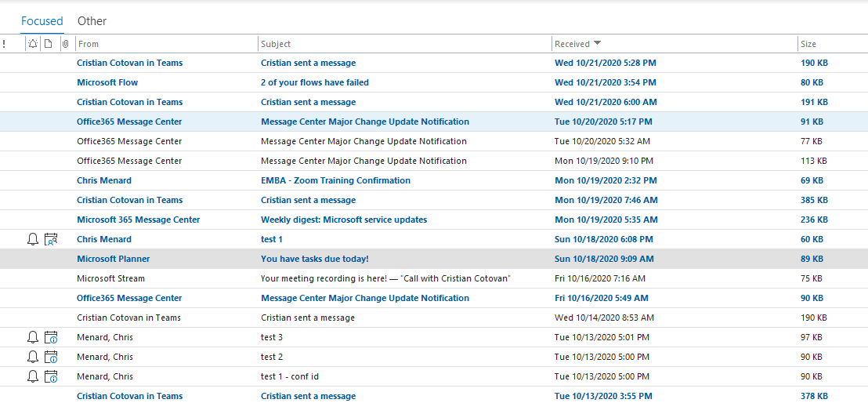Sort messages by the Size column header
Image resolution: width=868 pixels, height=403 pixels.
coord(808,44)
